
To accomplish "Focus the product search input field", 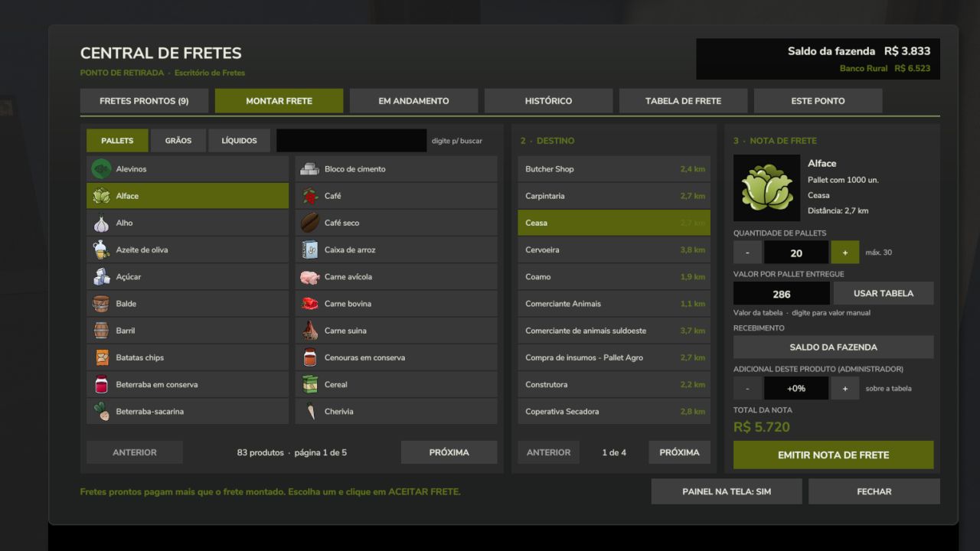I will [x=351, y=141].
